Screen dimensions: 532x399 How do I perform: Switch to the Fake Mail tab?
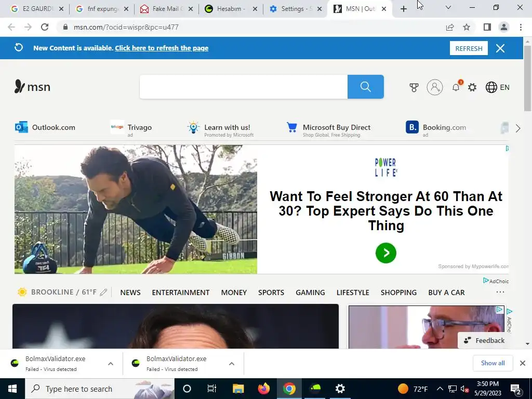(x=167, y=9)
